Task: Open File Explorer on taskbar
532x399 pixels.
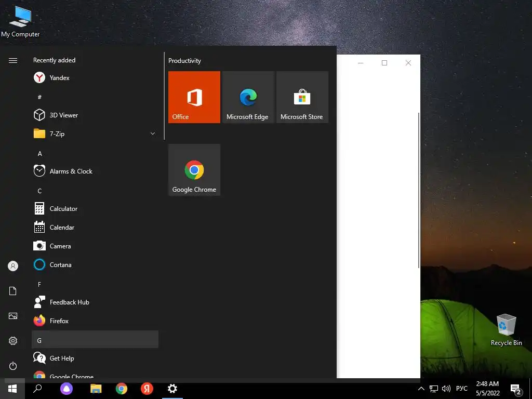Action: click(96, 389)
